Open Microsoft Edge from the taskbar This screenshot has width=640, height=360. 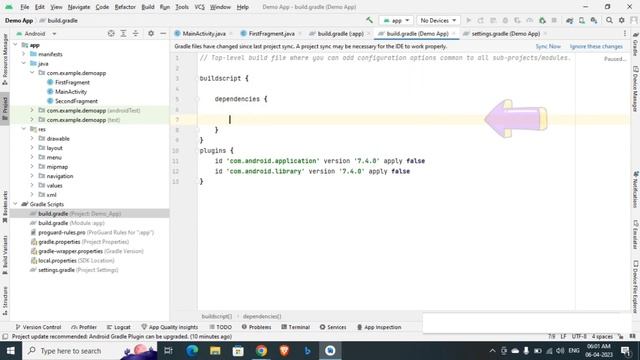click(x=192, y=351)
